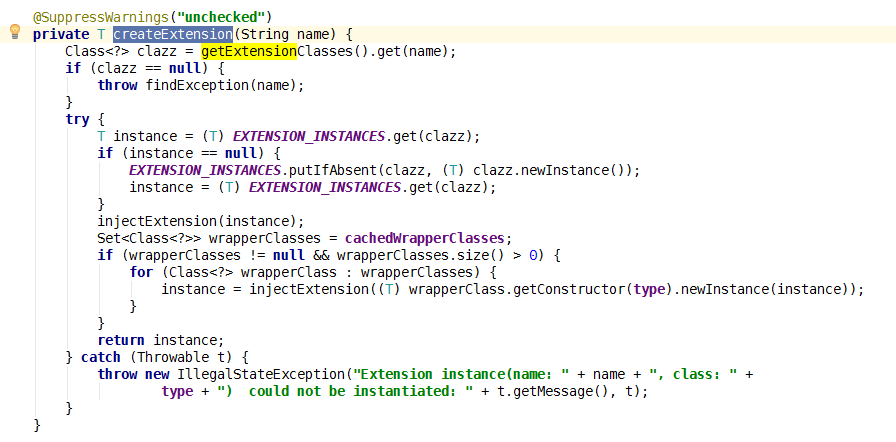896x442 pixels.
Task: Click the selected createExtension method name
Action: (173, 34)
